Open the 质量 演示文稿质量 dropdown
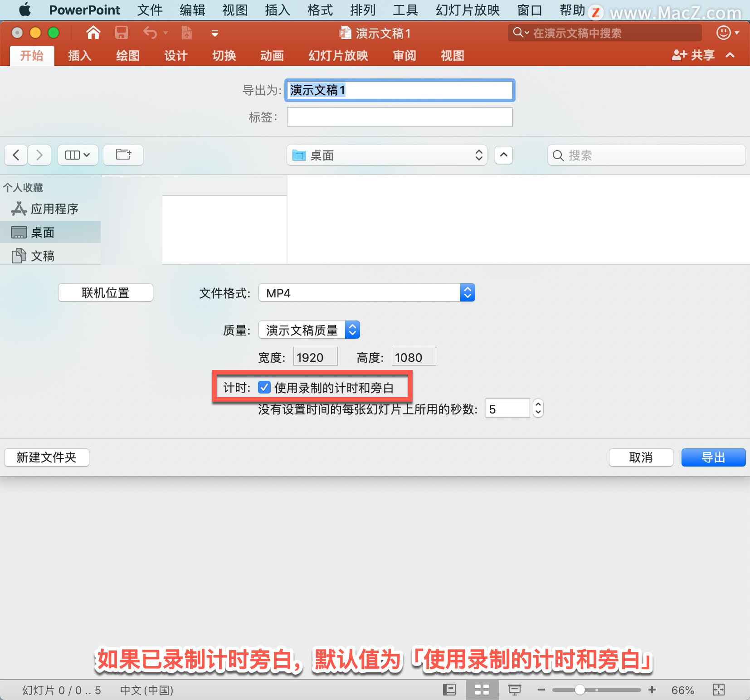The width and height of the screenshot is (750, 700). (x=309, y=330)
